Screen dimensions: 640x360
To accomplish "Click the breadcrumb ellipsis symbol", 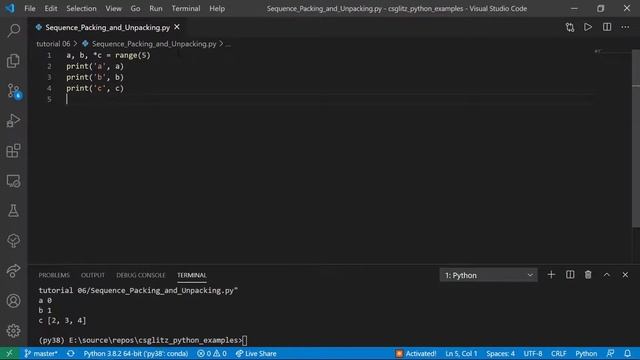I will pos(228,44).
